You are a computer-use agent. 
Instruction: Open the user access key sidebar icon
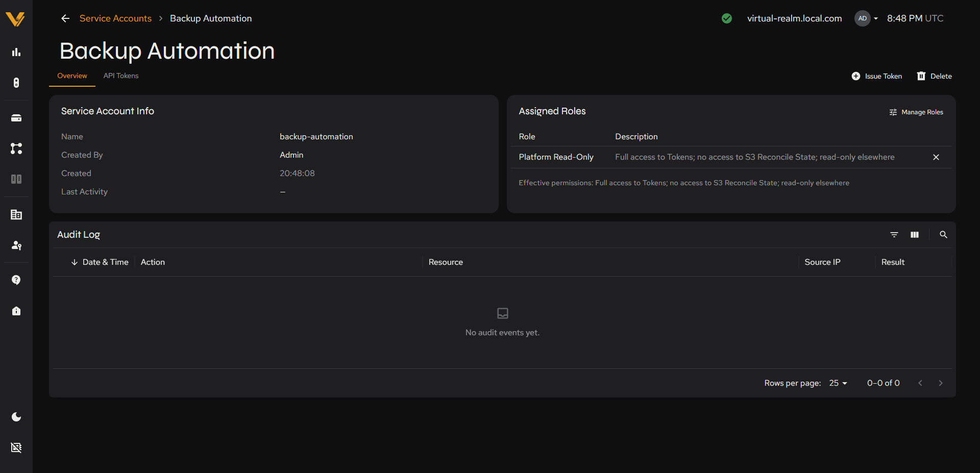pos(16,245)
